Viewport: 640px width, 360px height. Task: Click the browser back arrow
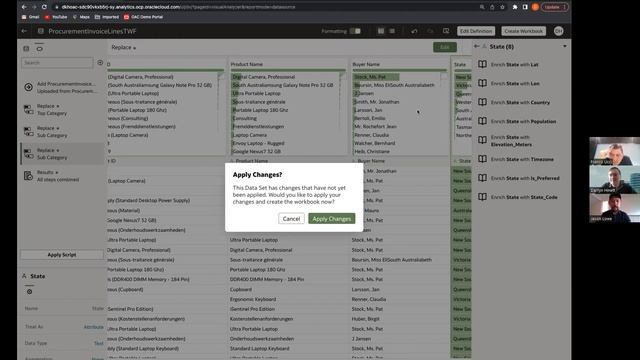click(24, 7)
